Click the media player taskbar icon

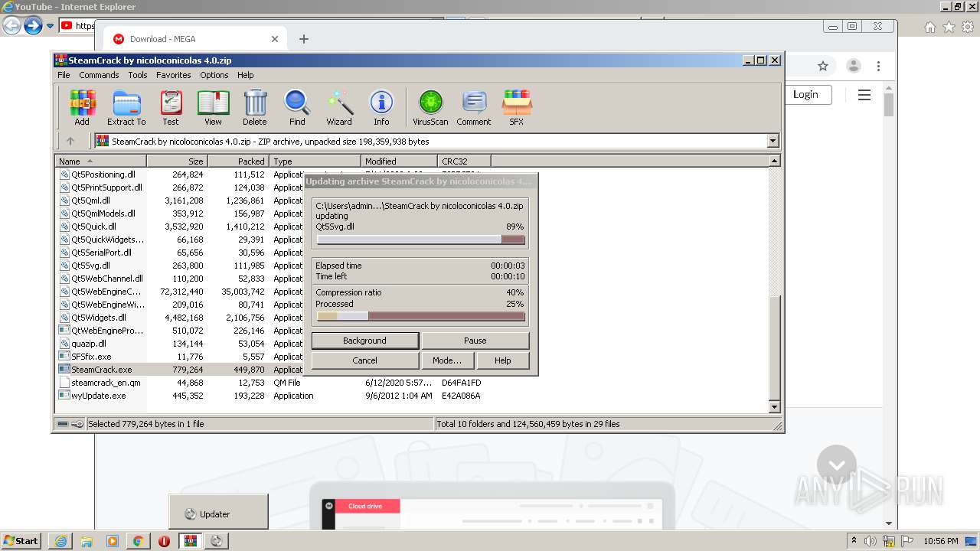pos(113,541)
